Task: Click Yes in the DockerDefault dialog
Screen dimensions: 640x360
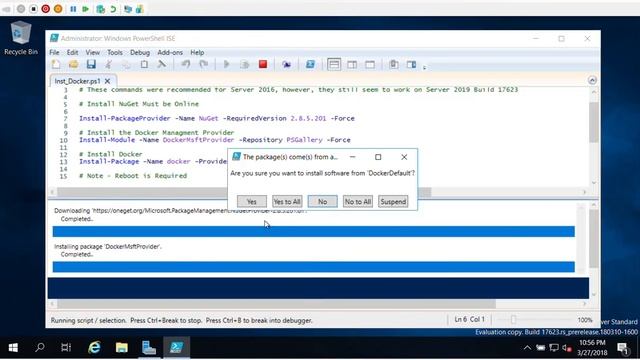Action: [x=252, y=201]
